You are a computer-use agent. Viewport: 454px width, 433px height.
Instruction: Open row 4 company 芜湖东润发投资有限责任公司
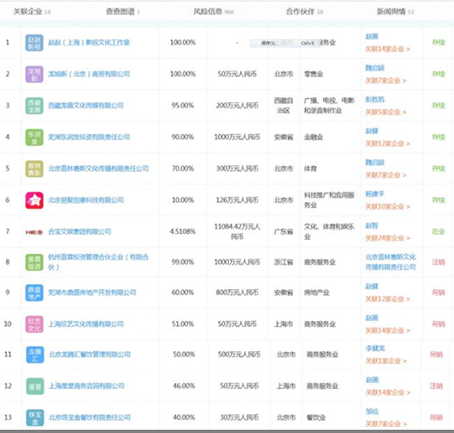(x=89, y=137)
